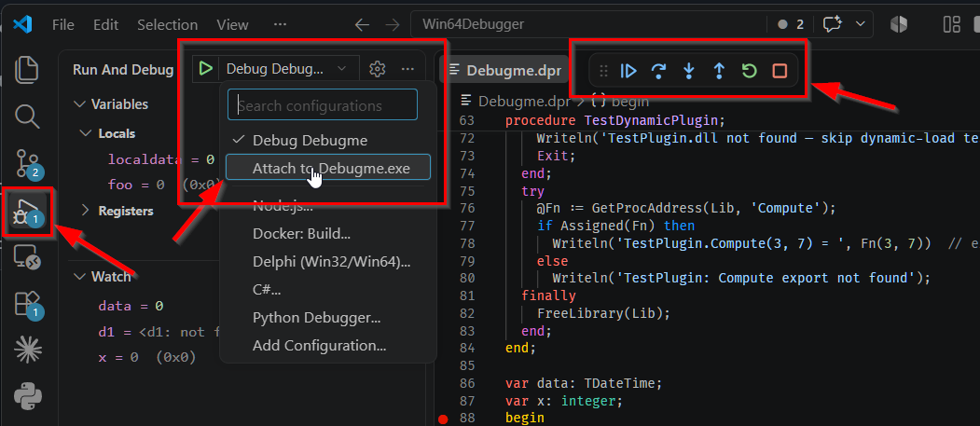Click Step Into in the debug toolbar
This screenshot has width=980, height=426.
tap(689, 71)
